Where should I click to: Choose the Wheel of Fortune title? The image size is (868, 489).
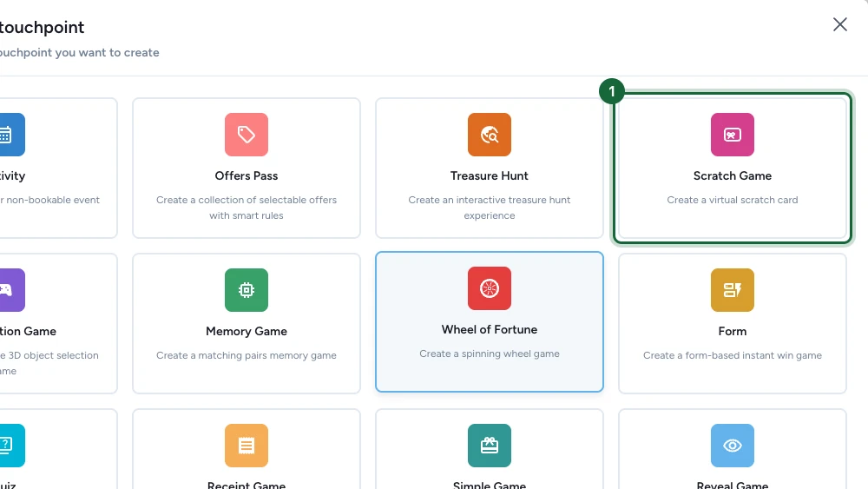(x=490, y=329)
